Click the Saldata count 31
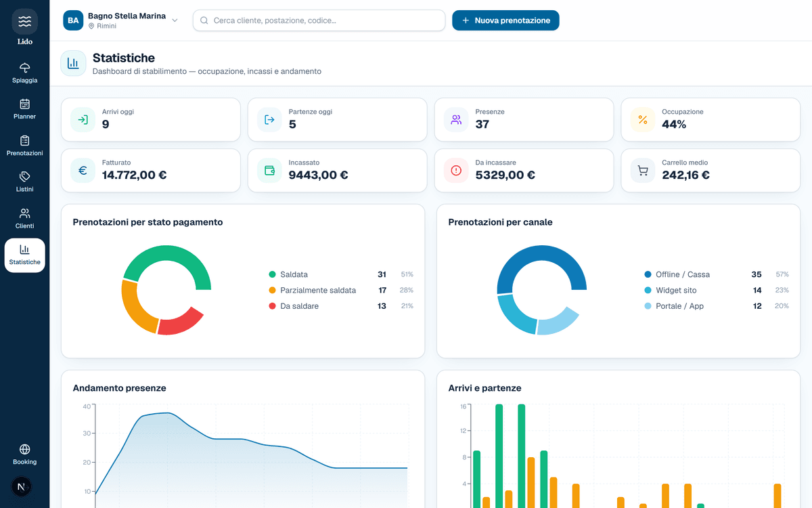The width and height of the screenshot is (812, 508). coord(382,274)
